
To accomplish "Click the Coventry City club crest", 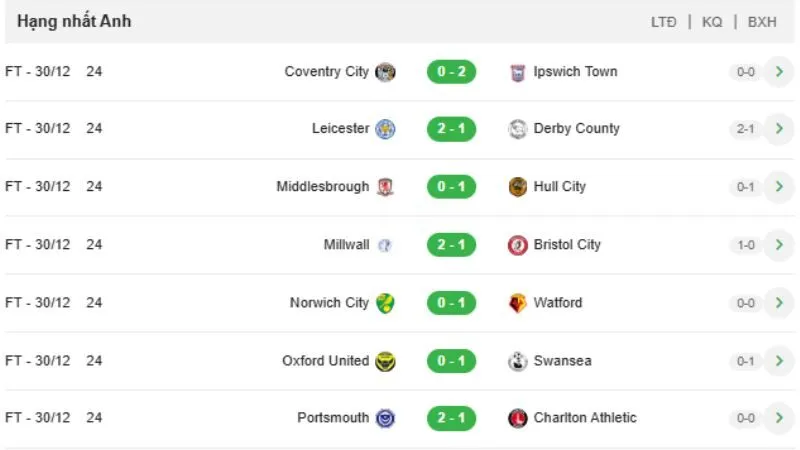I will (385, 72).
